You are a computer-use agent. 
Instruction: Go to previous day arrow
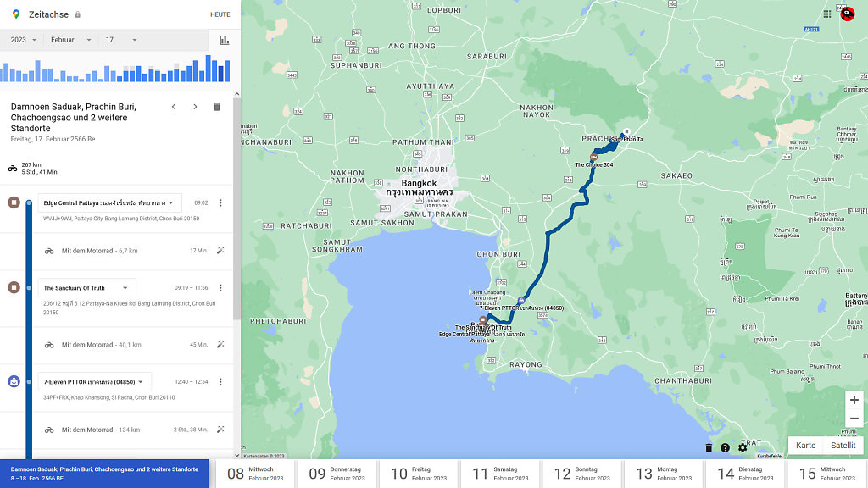coord(174,107)
